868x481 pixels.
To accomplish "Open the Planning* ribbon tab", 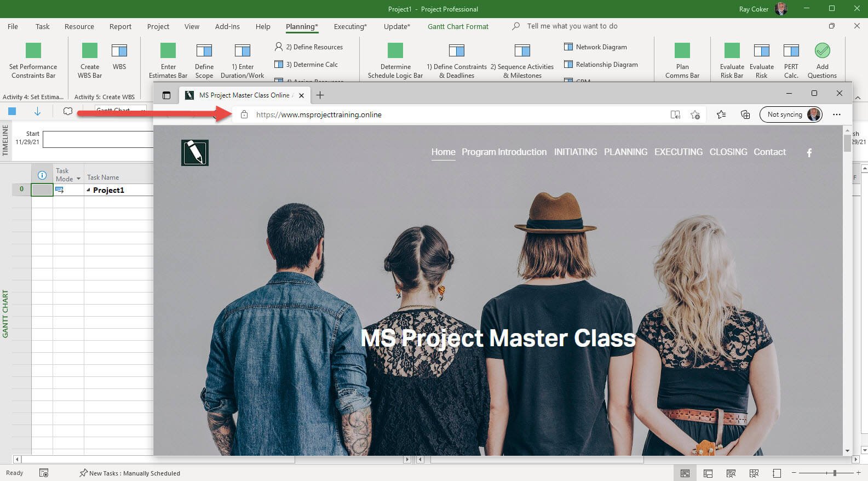I will (x=302, y=26).
